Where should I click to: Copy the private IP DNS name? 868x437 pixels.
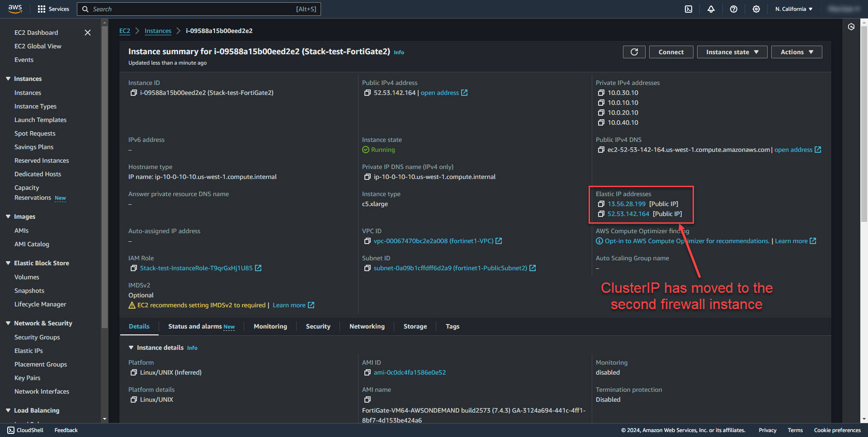tap(368, 177)
